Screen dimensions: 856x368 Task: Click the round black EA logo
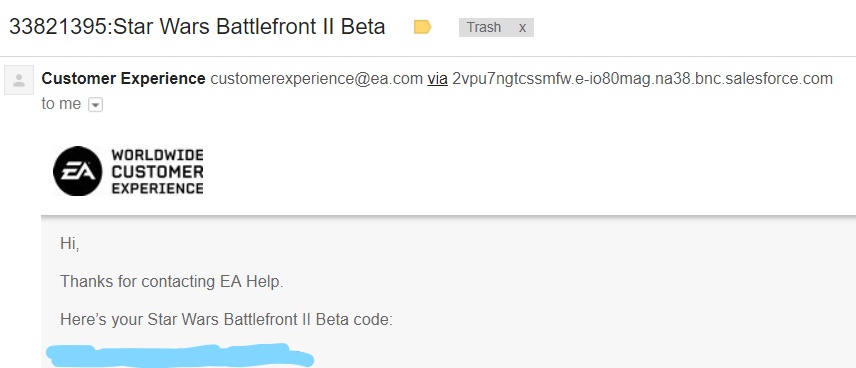click(78, 171)
